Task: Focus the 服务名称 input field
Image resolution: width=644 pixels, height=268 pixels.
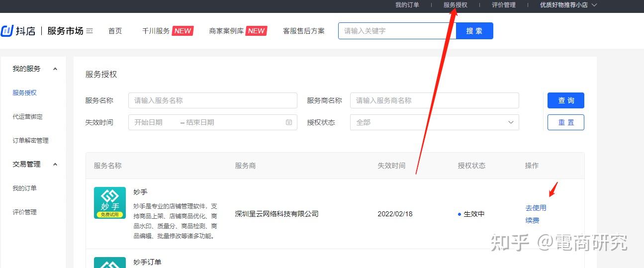Action: pyautogui.click(x=213, y=100)
